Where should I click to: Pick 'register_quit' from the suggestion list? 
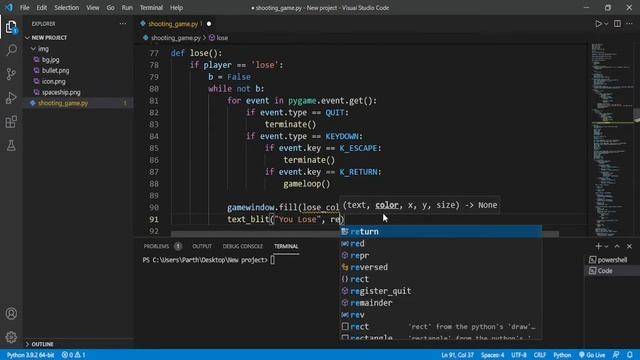tap(441, 291)
